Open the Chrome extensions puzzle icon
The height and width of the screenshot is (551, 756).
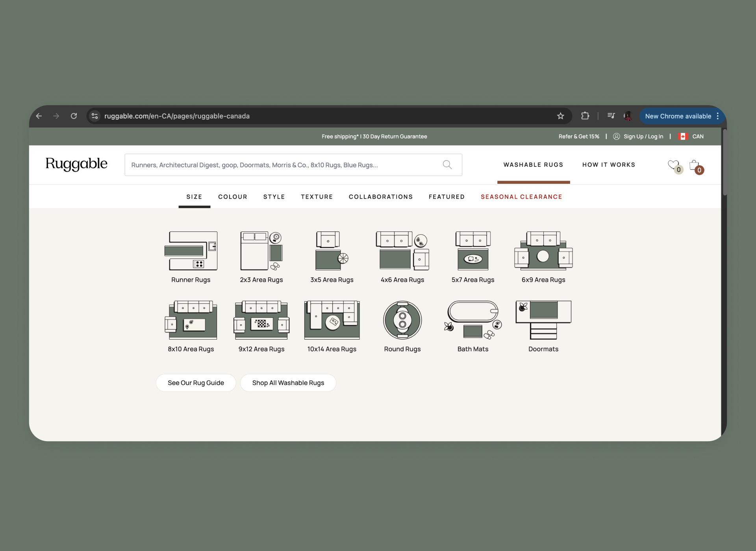[585, 116]
